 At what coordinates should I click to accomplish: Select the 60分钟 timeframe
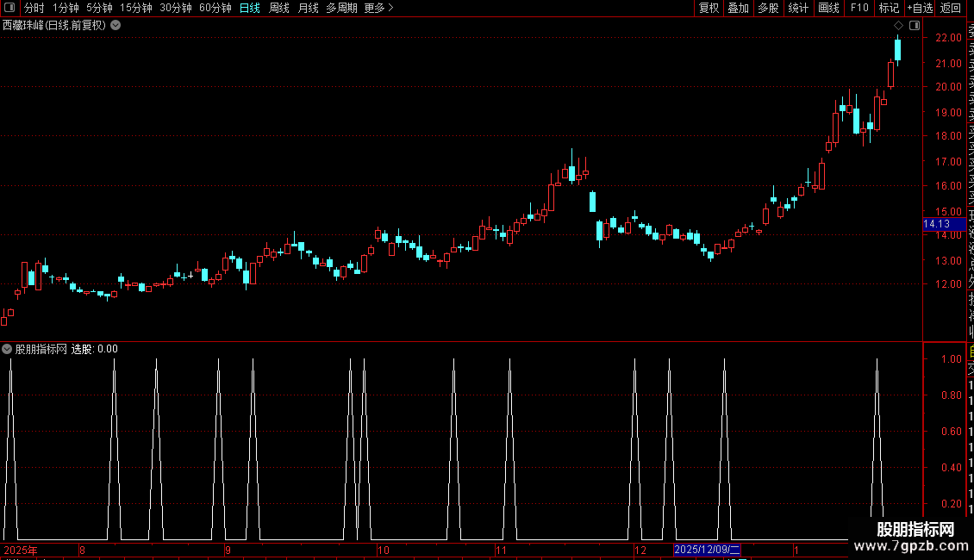coord(215,8)
